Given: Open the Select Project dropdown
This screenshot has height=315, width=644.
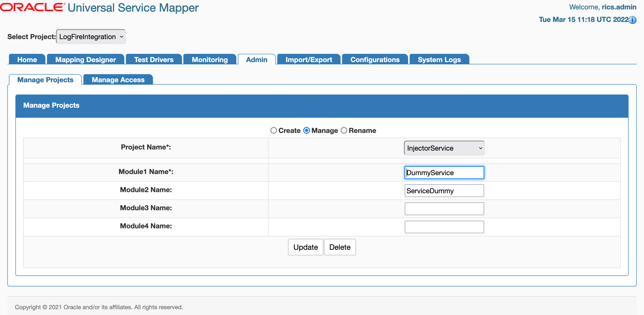Looking at the screenshot, I should [91, 36].
